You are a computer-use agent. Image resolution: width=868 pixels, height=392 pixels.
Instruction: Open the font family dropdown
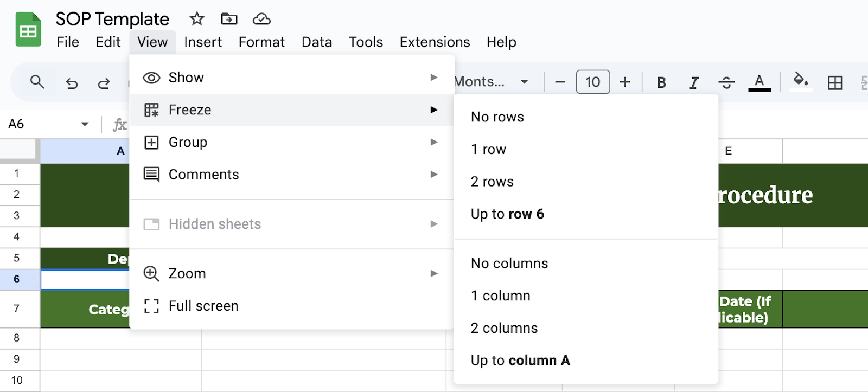tap(491, 82)
